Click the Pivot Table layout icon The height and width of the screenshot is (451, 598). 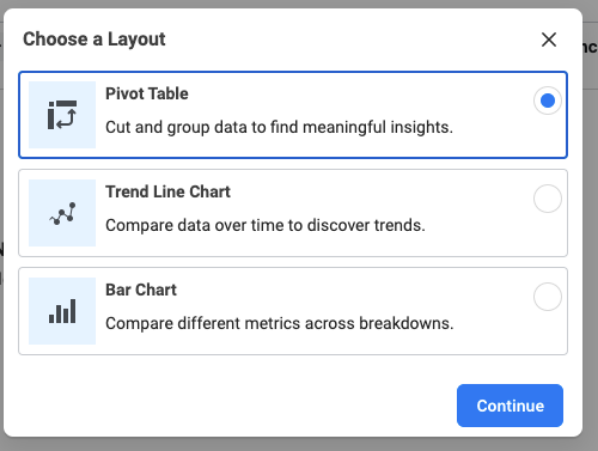point(62,115)
